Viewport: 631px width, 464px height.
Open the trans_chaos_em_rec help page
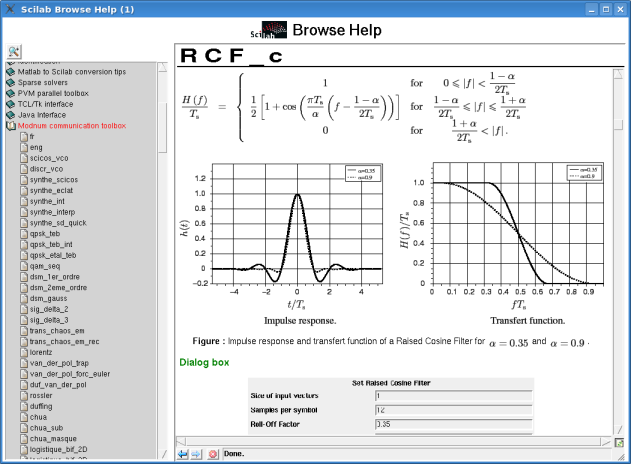(64, 342)
